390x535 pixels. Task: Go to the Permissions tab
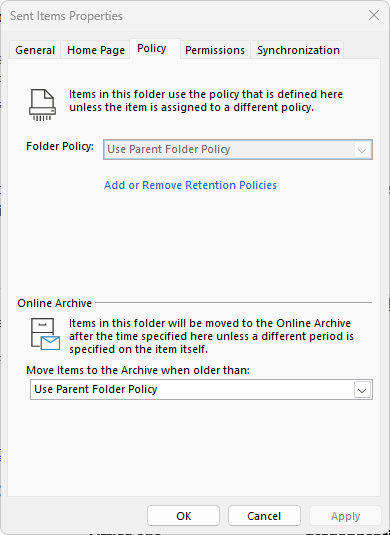pyautogui.click(x=215, y=50)
